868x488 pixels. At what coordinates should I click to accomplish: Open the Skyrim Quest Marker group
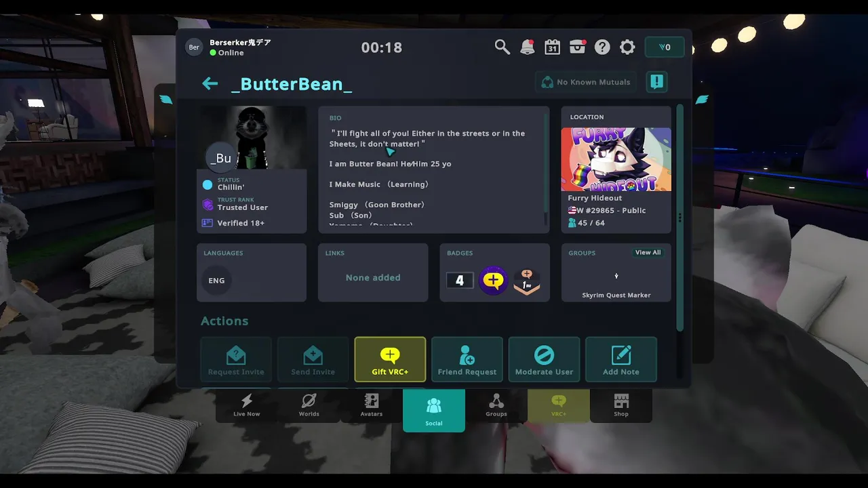click(616, 281)
